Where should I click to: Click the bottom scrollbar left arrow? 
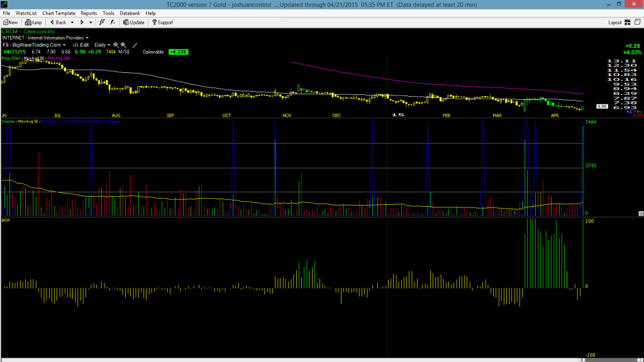coord(581,360)
